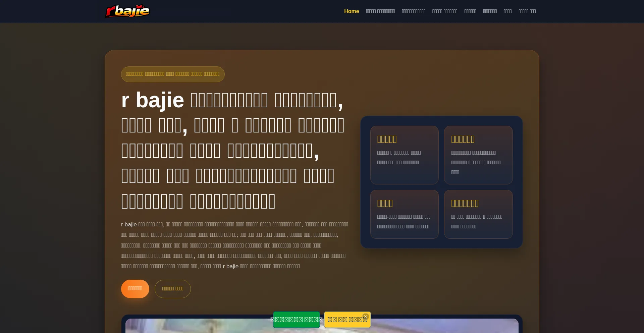Dismiss the yellow floating button with its X

pos(366,316)
